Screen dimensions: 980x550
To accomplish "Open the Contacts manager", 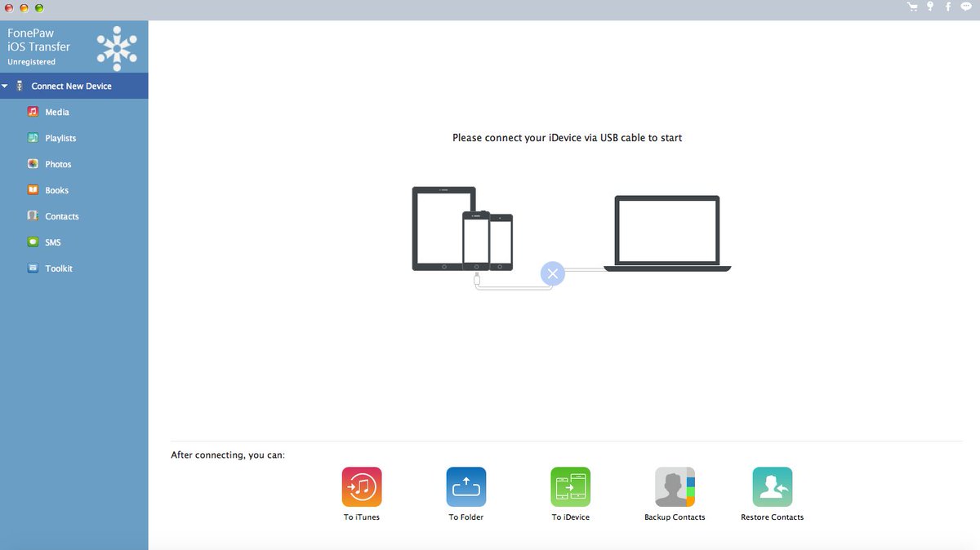I will pos(60,216).
